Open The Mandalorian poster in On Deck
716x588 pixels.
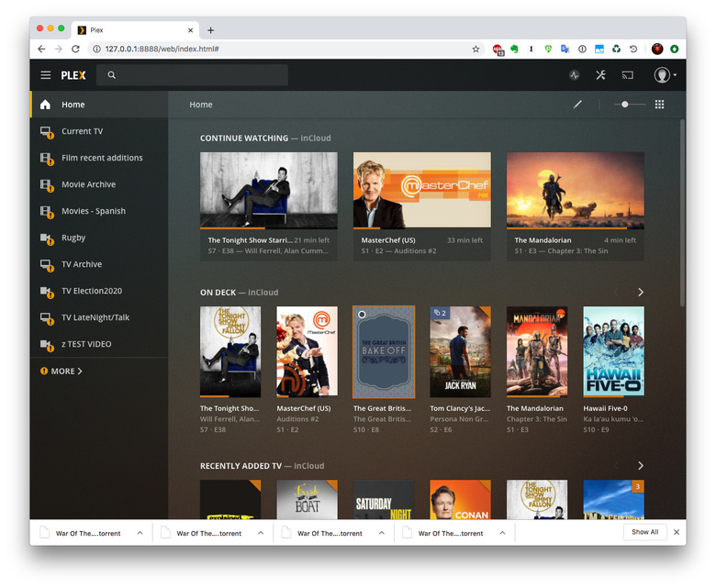(537, 351)
